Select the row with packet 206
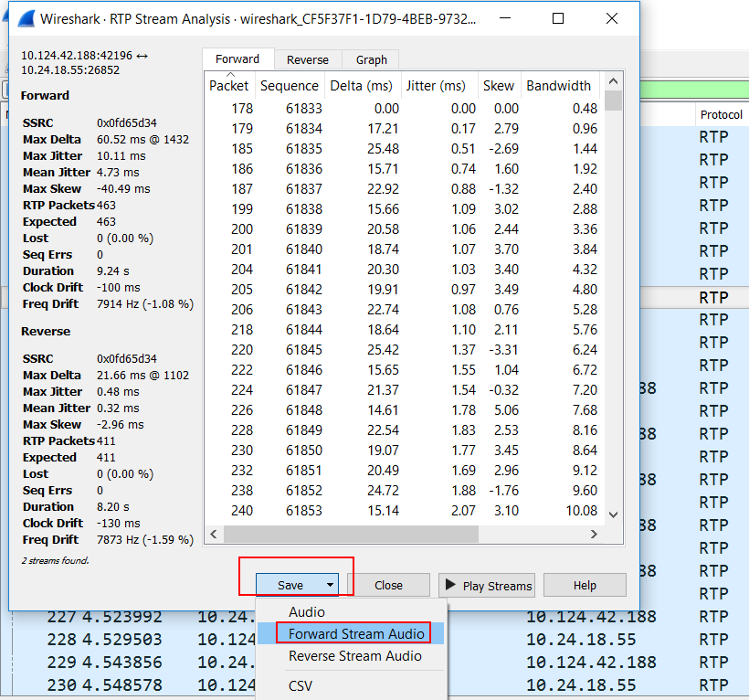 click(x=404, y=309)
